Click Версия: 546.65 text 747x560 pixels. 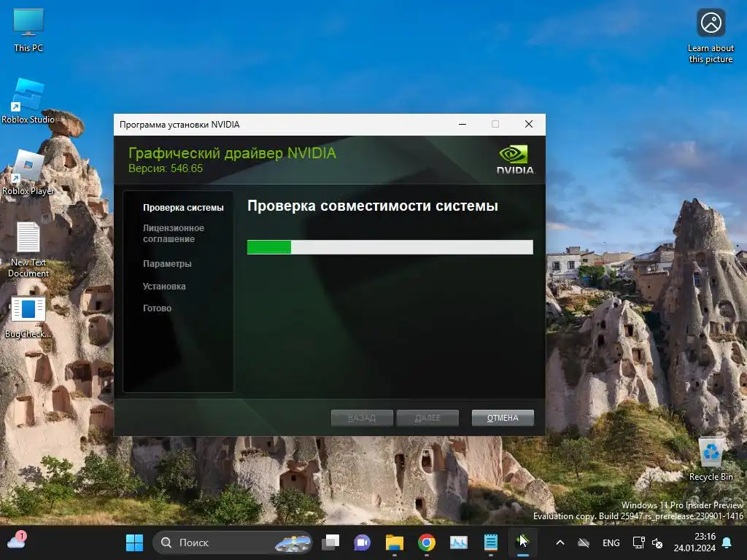tap(166, 168)
